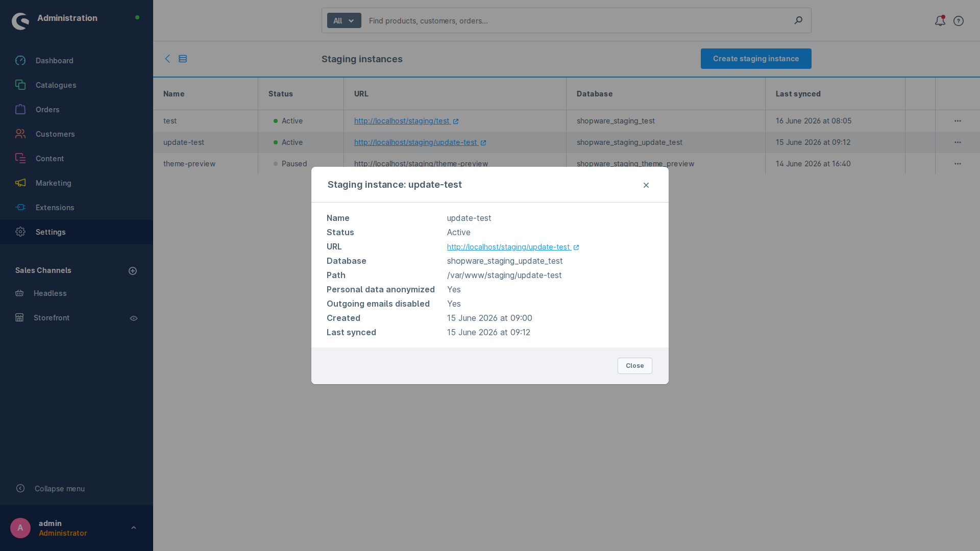Open actions menu for theme-preview row
The height and width of the screenshot is (551, 980).
point(958,164)
